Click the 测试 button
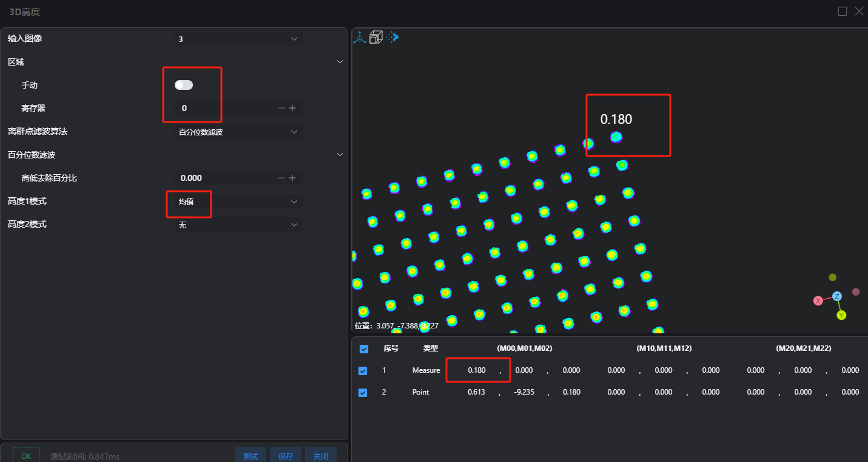Viewport: 868px width, 462px height. 251,456
